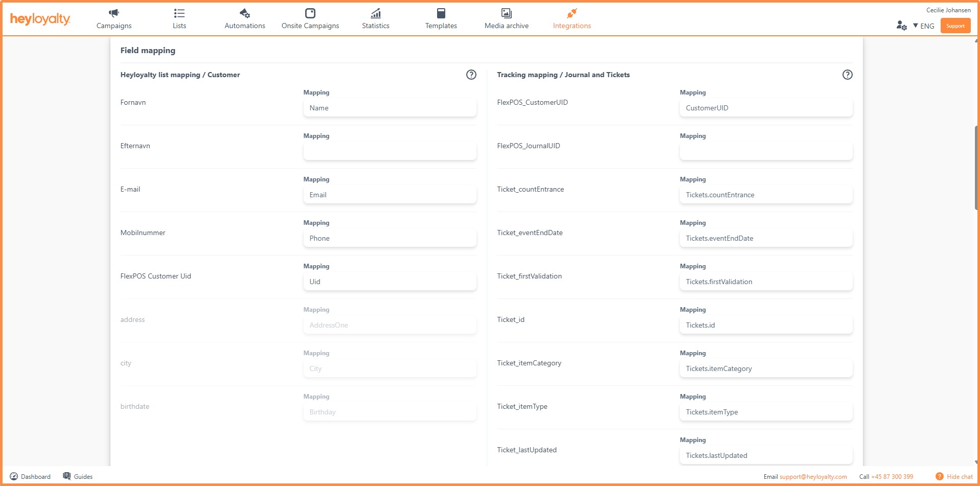The image size is (980, 486).
Task: Click the orange Support button
Action: 955,26
